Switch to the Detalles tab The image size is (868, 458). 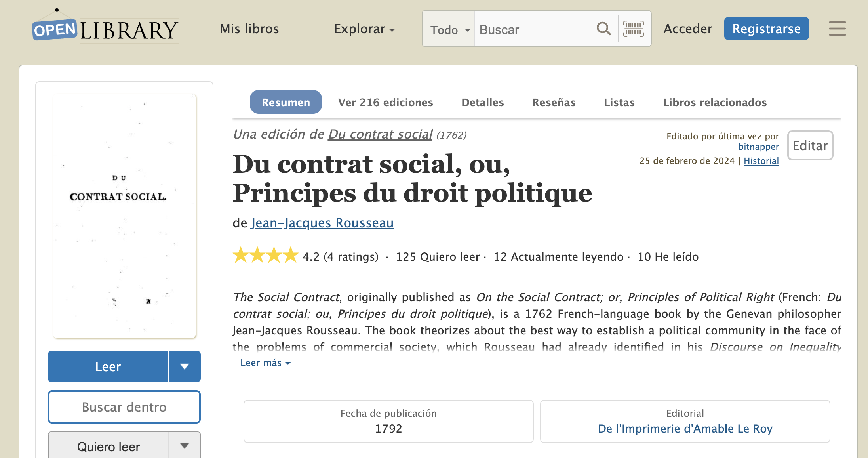click(x=483, y=102)
